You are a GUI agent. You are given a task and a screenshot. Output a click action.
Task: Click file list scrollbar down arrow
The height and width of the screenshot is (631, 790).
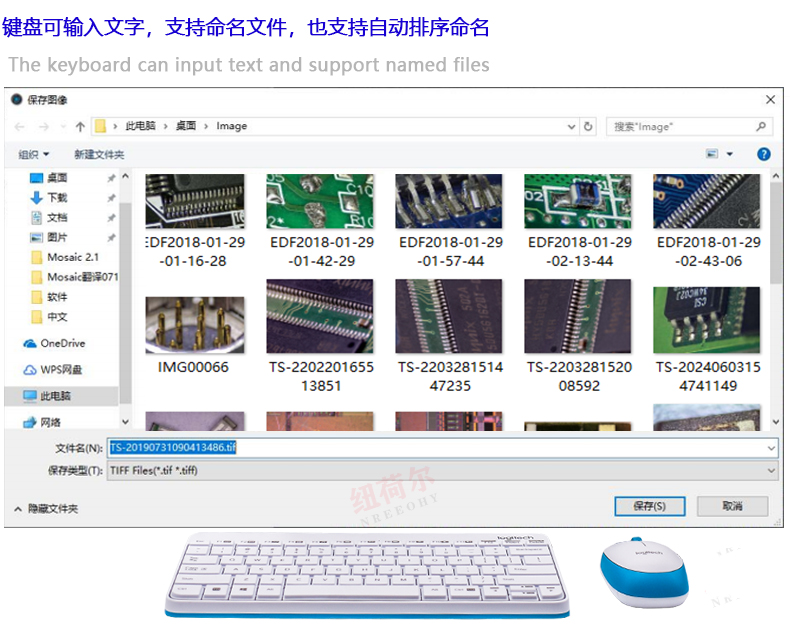click(776, 422)
